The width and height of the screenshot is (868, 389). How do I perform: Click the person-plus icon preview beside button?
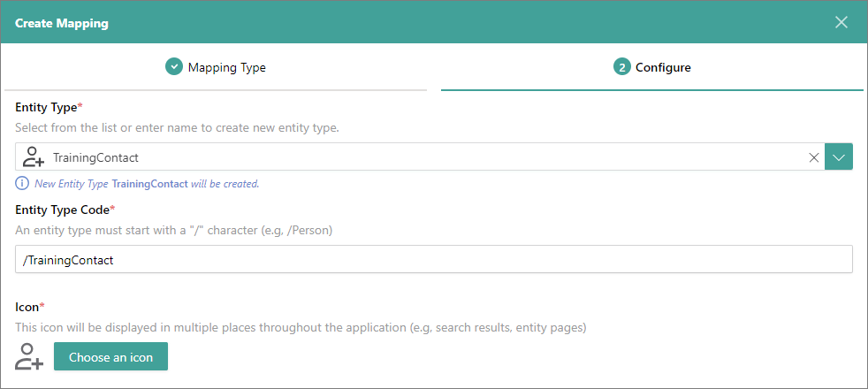[x=30, y=357]
